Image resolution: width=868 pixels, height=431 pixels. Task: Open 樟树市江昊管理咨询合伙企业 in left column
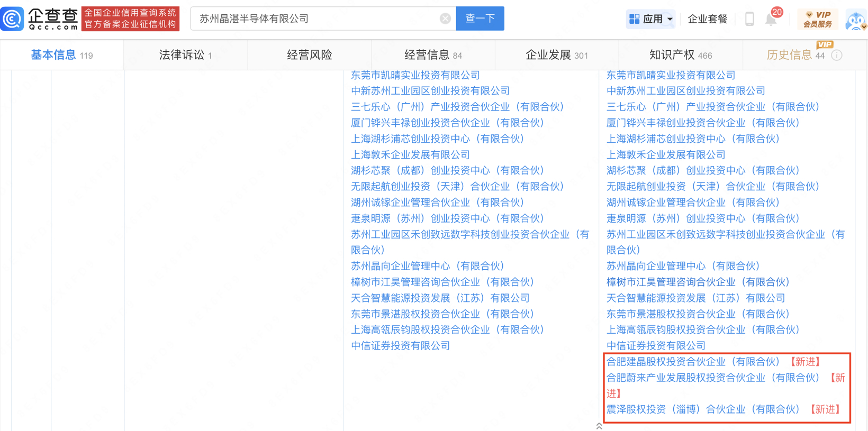tap(443, 282)
